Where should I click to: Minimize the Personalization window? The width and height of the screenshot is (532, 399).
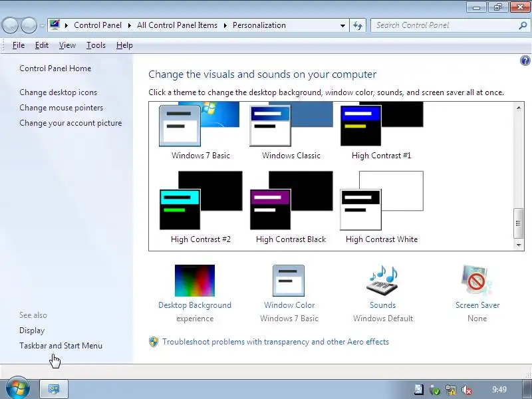476,7
